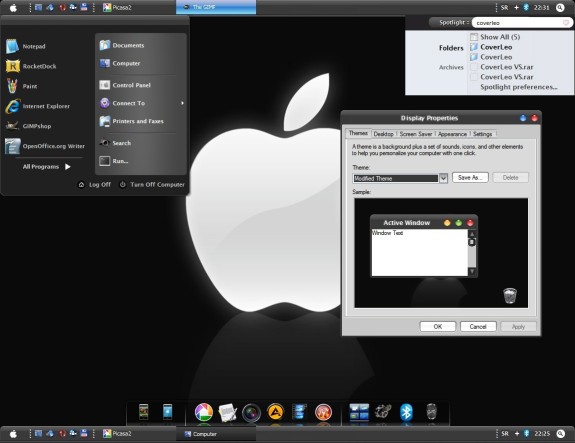Switch to the Themes tab
Image resolution: width=575 pixels, height=443 pixels.
tap(358, 133)
